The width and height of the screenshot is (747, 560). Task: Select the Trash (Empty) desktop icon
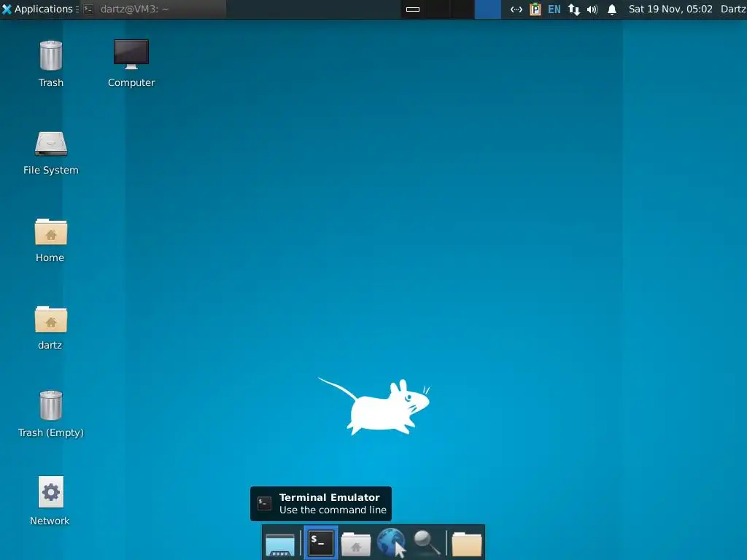[x=51, y=414]
